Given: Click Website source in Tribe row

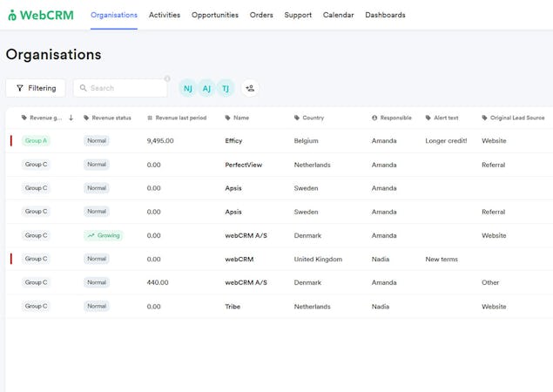Looking at the screenshot, I should [x=494, y=307].
